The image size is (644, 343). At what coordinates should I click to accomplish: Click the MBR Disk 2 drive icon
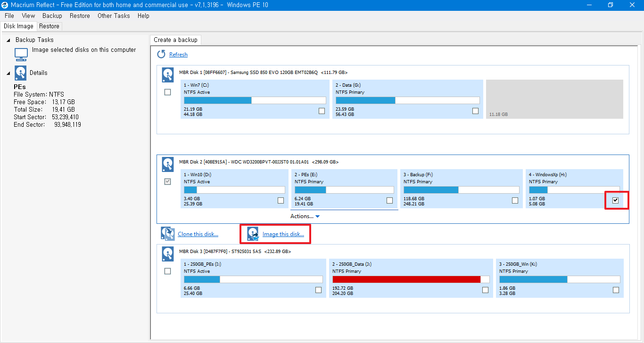pyautogui.click(x=168, y=164)
